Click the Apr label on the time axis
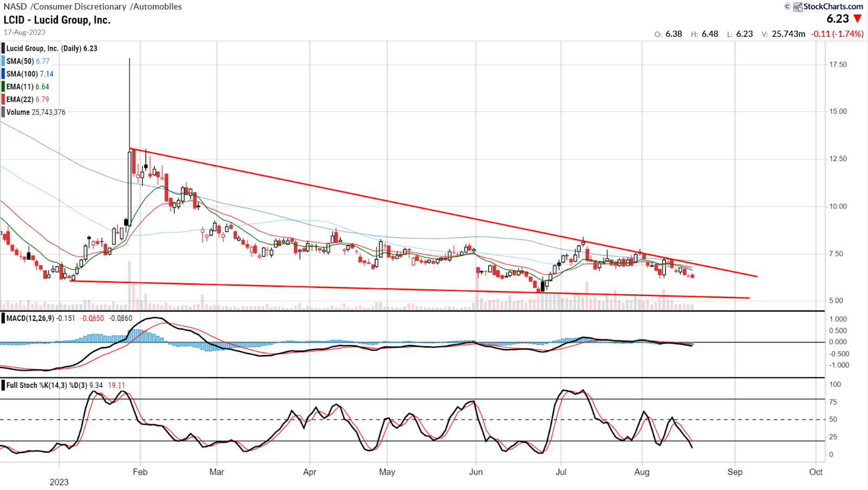Image resolution: width=868 pixels, height=490 pixels. (310, 472)
